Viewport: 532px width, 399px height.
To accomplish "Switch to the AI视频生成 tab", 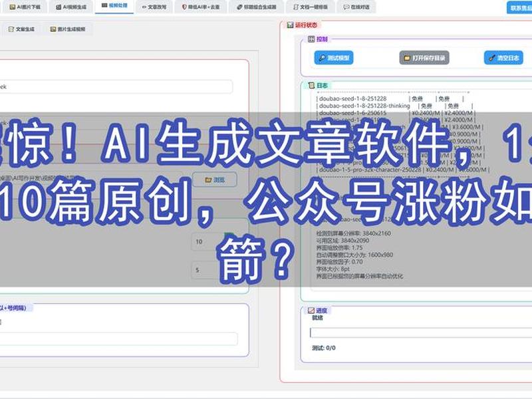I will pyautogui.click(x=71, y=7).
